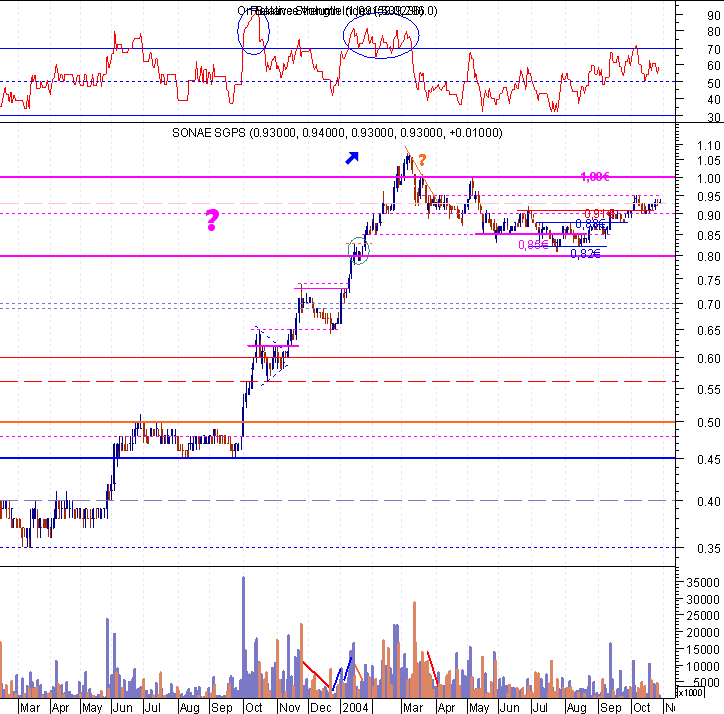The height and width of the screenshot is (714, 724).
Task: Select the wide blue ellipse on the RSI
Action: 381,36
